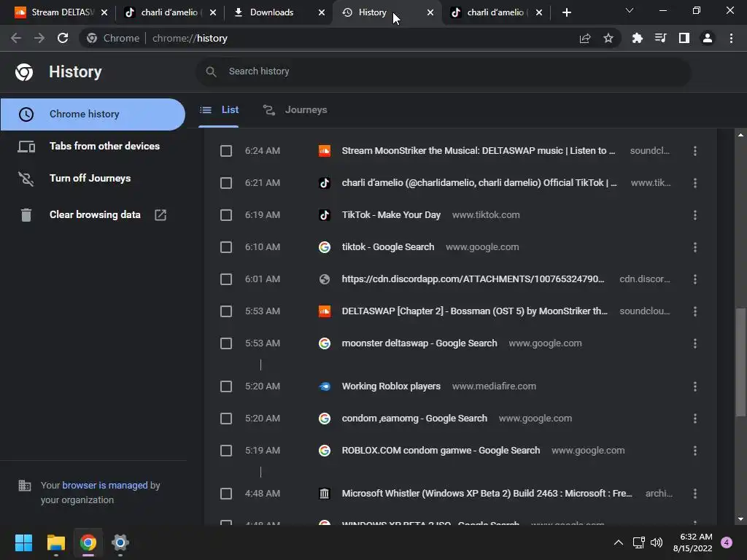The image size is (747, 560).
Task: Go forward with the forward arrow
Action: [39, 38]
